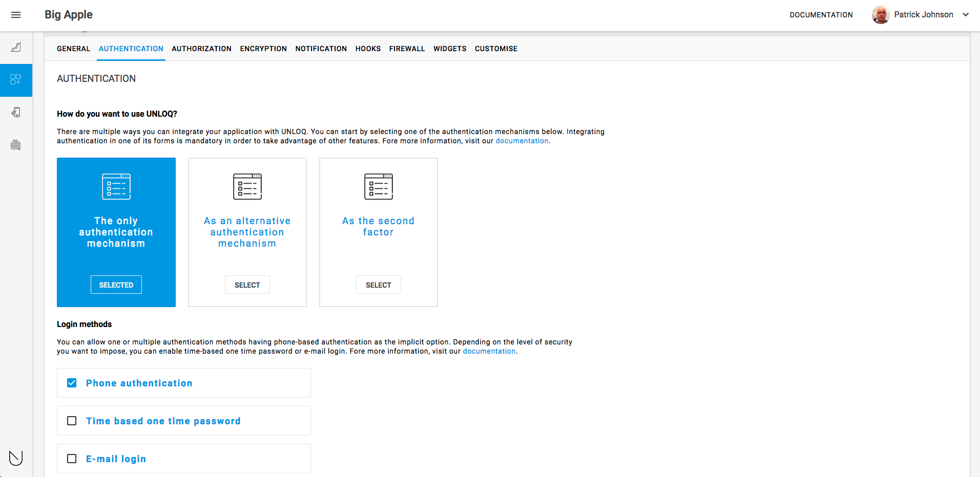Select alternative authentication mechanism via SELECT button
Viewport: 980px width, 477px height.
(x=247, y=285)
